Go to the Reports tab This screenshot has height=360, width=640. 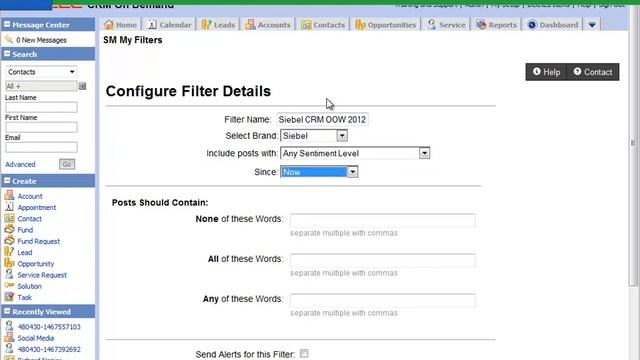tap(497, 24)
